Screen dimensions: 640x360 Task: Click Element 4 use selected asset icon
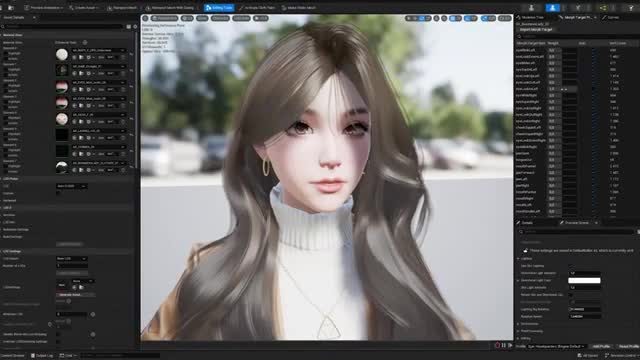[74, 122]
